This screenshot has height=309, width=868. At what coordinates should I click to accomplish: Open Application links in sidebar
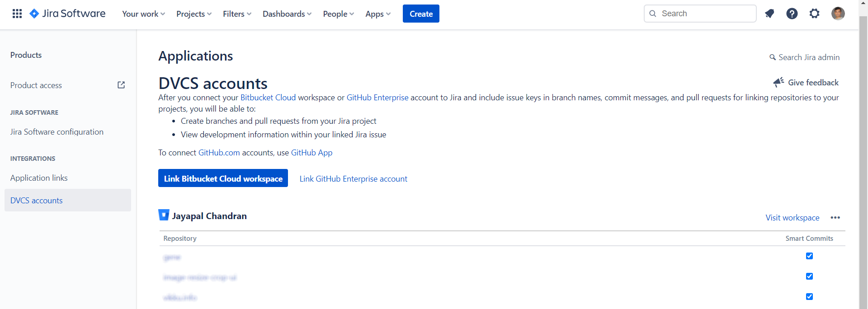point(39,178)
